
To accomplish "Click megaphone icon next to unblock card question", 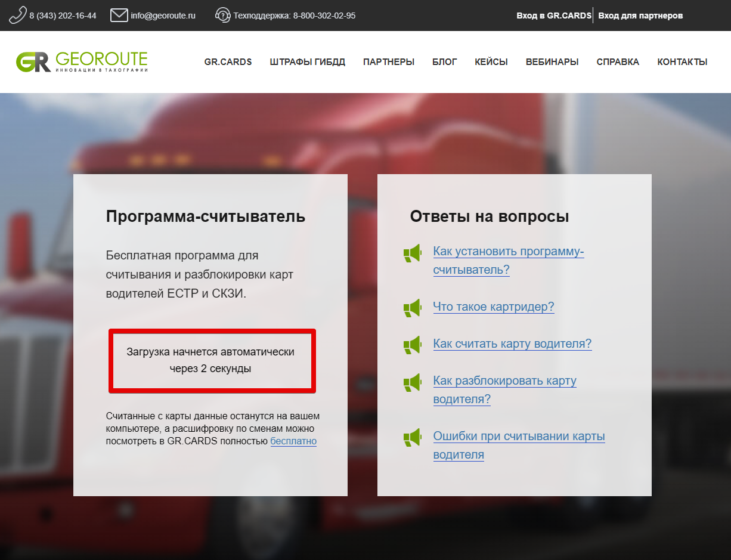I will (412, 382).
